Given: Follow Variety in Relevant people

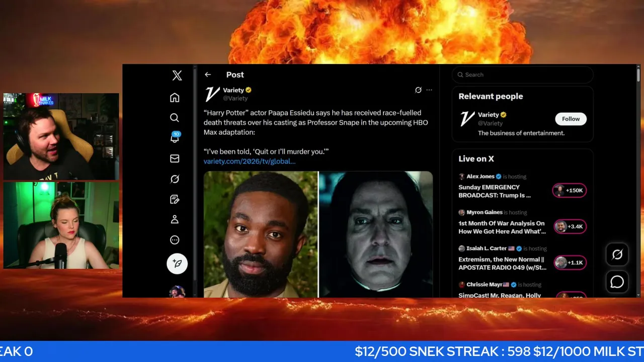Looking at the screenshot, I should pyautogui.click(x=571, y=119).
